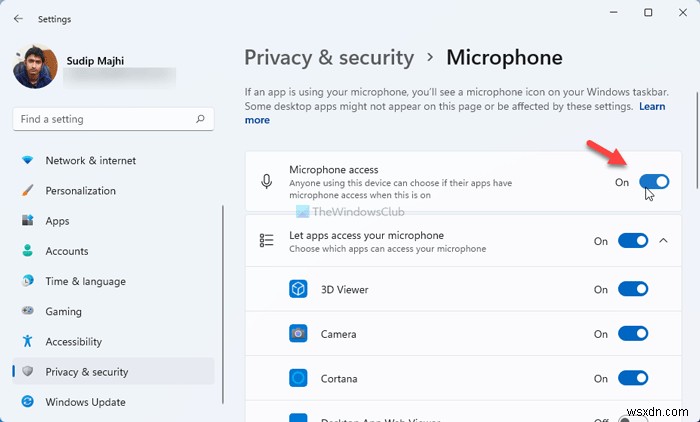Disable microphone for 3D Viewer

click(633, 289)
